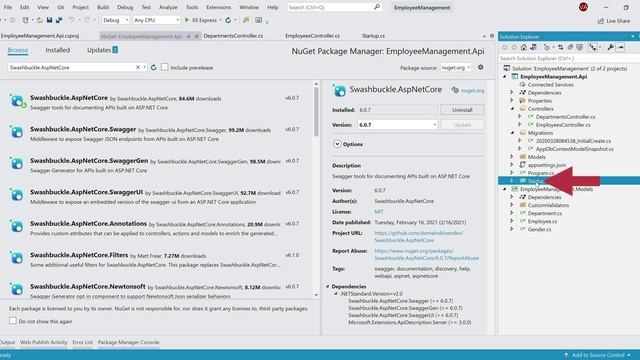Switch to the Installed tab
This screenshot has width=640, height=360.
tap(58, 50)
